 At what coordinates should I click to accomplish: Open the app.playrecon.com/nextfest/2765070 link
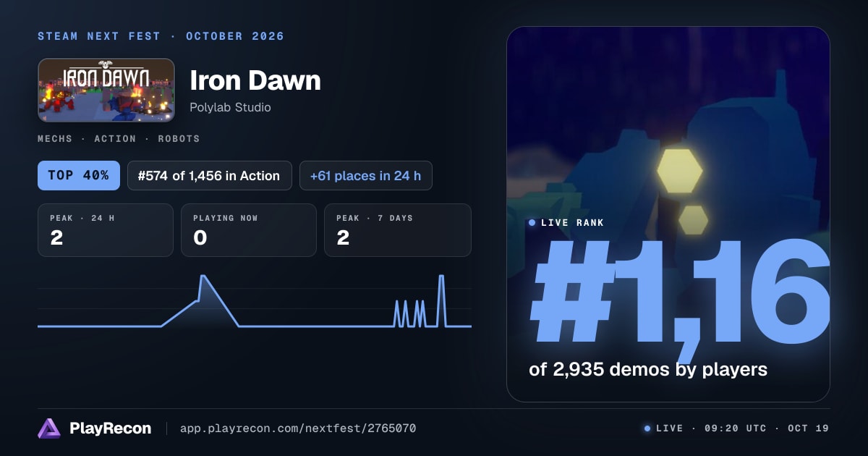click(x=298, y=428)
